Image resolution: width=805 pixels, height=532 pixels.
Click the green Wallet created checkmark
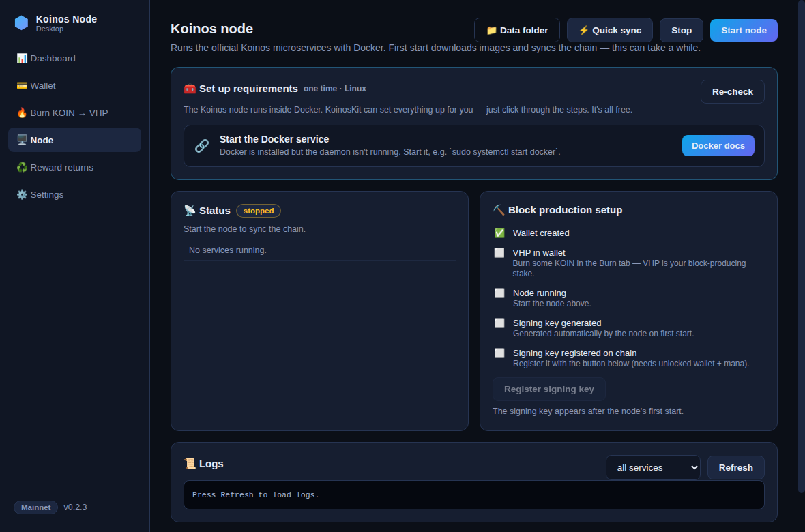pos(499,233)
